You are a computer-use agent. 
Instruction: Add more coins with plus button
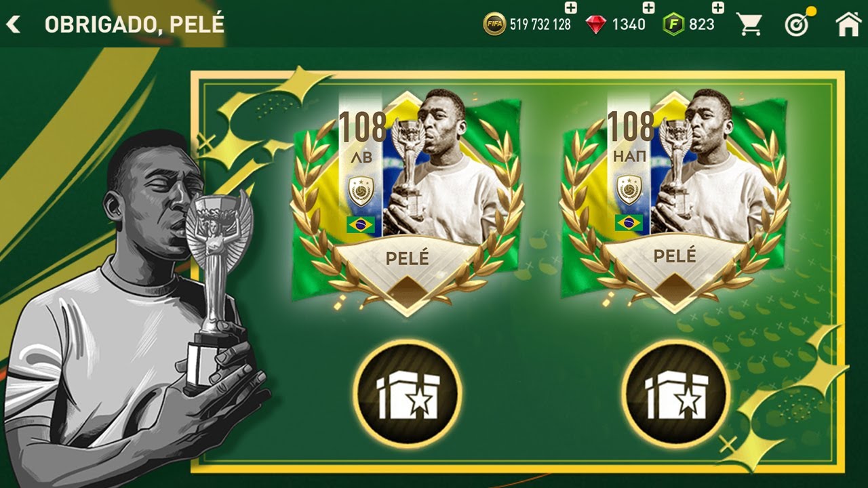click(x=571, y=8)
